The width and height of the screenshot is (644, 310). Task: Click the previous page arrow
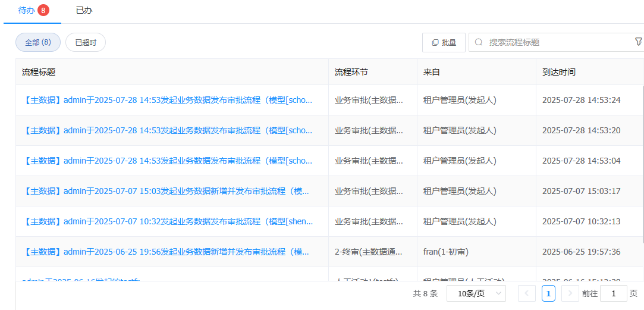click(x=527, y=293)
